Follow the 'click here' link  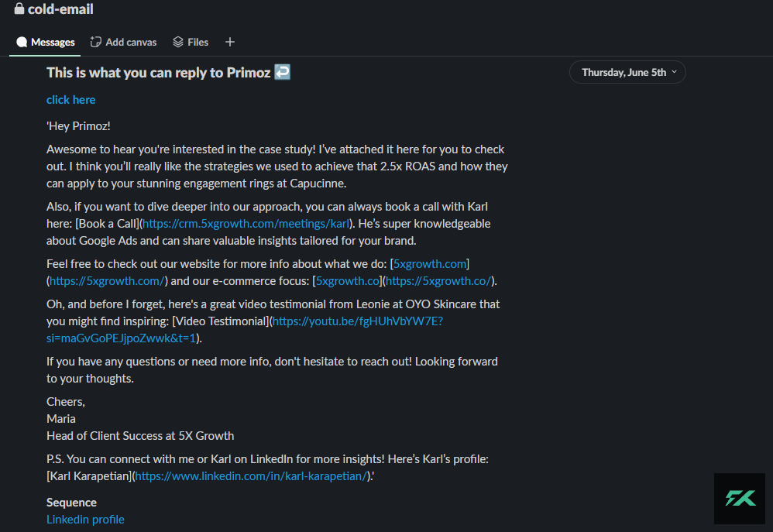coord(71,100)
